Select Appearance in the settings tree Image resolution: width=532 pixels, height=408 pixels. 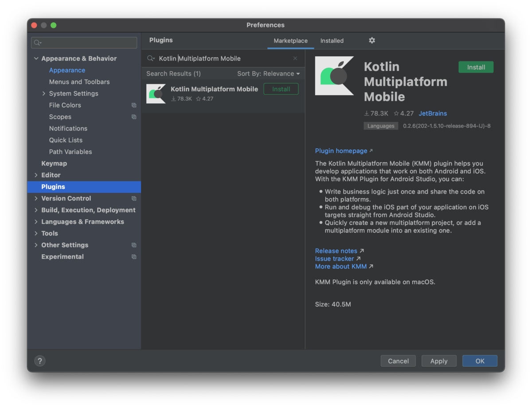point(67,70)
